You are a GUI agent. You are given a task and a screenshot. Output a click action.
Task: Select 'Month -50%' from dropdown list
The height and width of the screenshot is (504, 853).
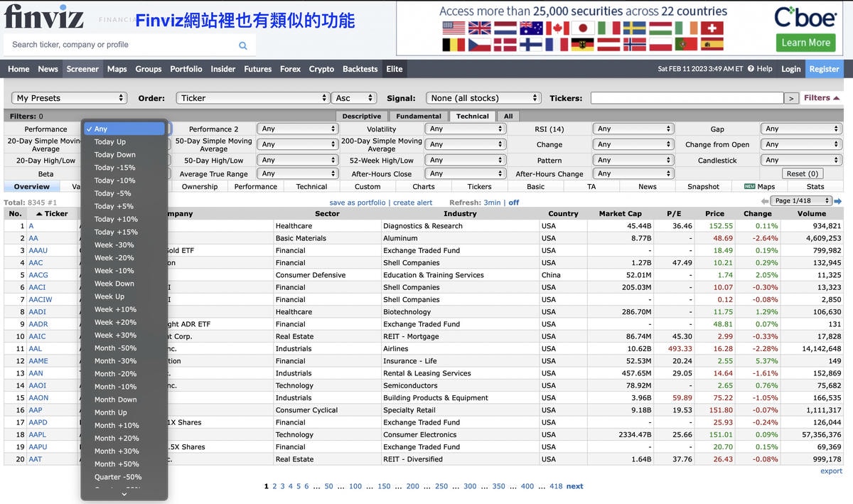(x=115, y=348)
